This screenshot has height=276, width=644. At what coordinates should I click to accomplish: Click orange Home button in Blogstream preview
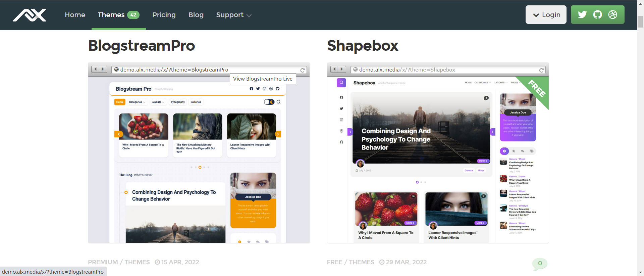(x=120, y=102)
